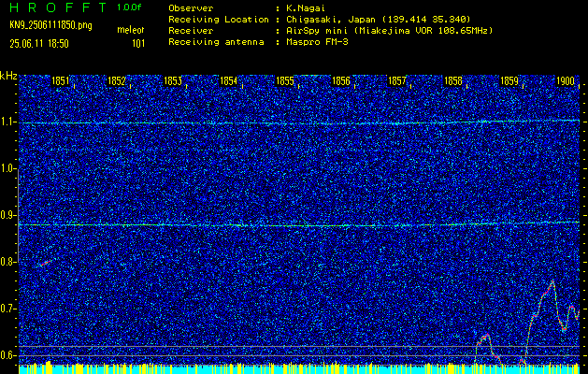Click the 0.9 kHz axis label
This screenshot has height=374, width=588.
[7, 215]
